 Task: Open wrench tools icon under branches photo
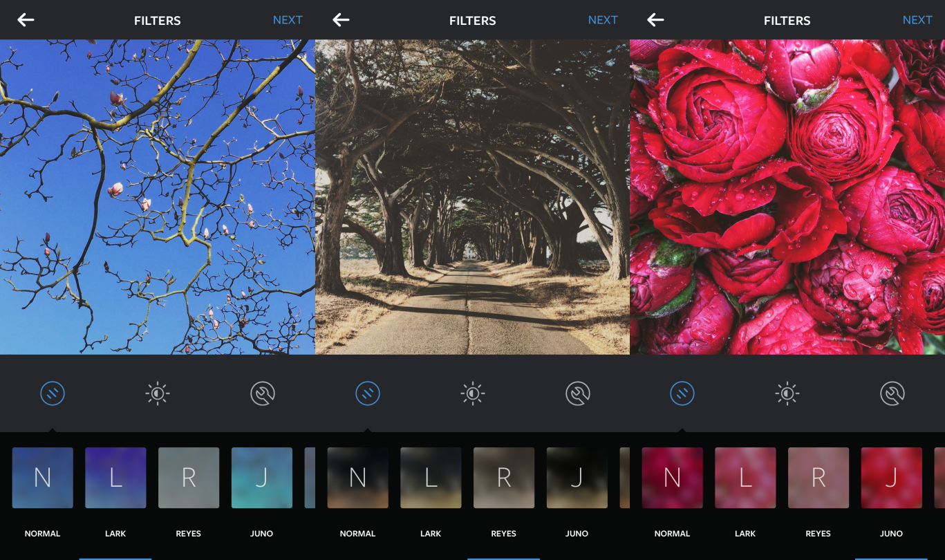pyautogui.click(x=263, y=393)
